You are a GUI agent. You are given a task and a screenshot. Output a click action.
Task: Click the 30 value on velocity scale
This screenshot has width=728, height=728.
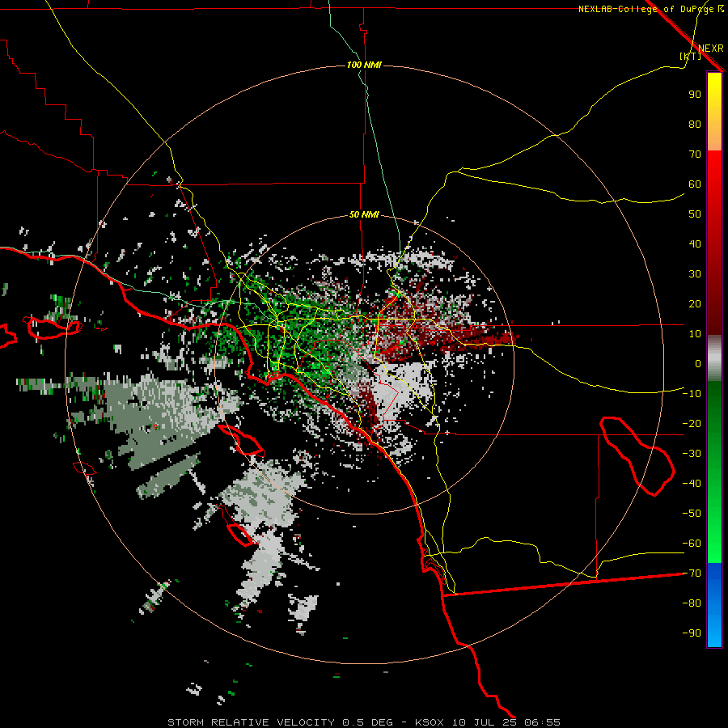tap(695, 274)
